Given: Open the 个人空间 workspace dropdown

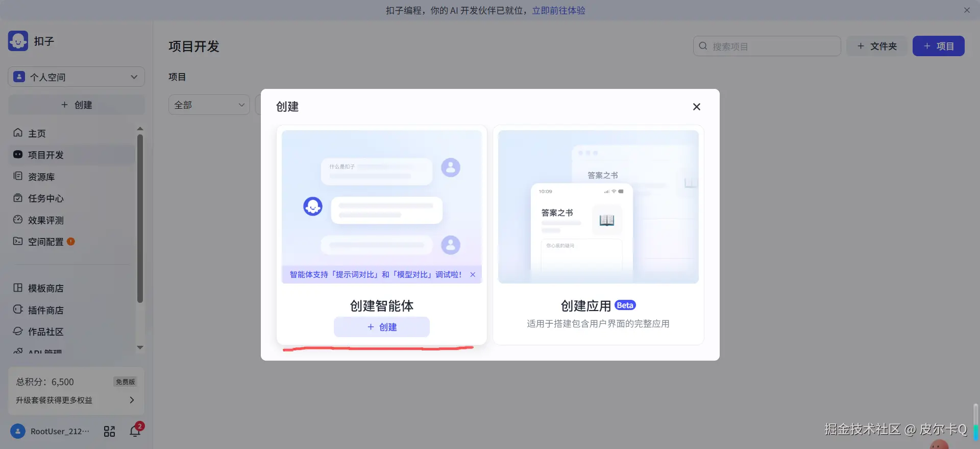Looking at the screenshot, I should (x=77, y=77).
